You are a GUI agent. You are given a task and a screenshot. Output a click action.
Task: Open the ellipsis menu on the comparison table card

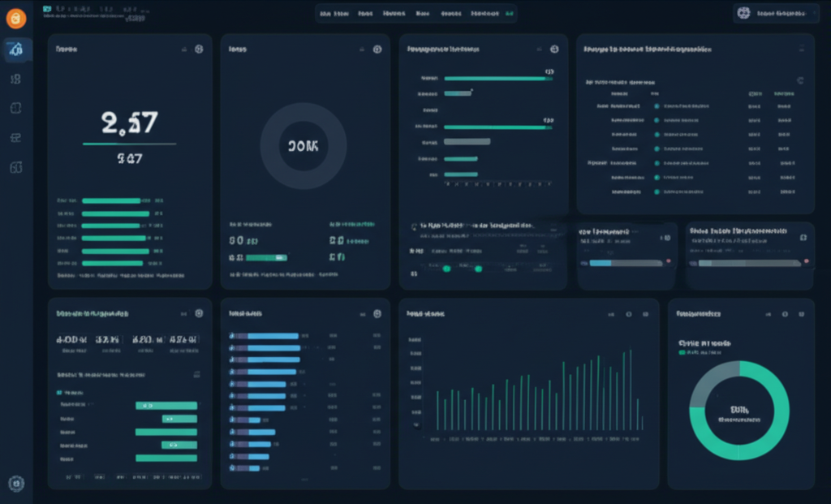[802, 49]
